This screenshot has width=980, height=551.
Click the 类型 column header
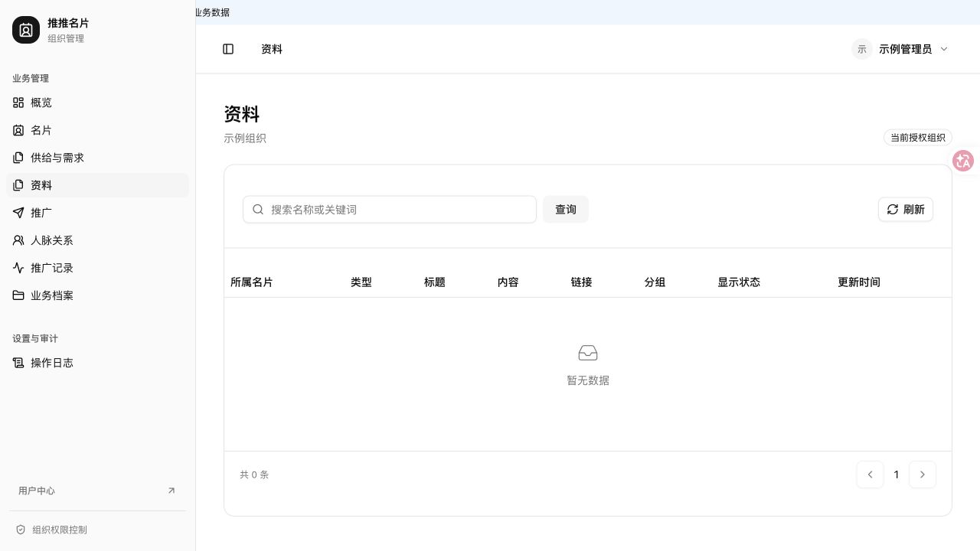[x=361, y=282]
